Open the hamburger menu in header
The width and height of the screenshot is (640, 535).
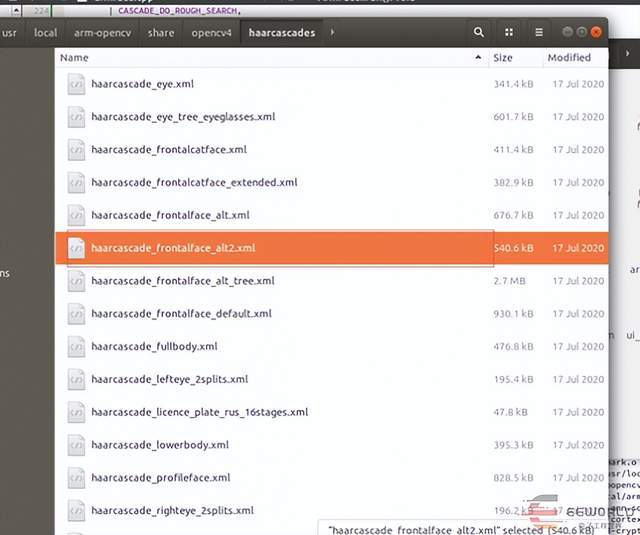(x=540, y=32)
